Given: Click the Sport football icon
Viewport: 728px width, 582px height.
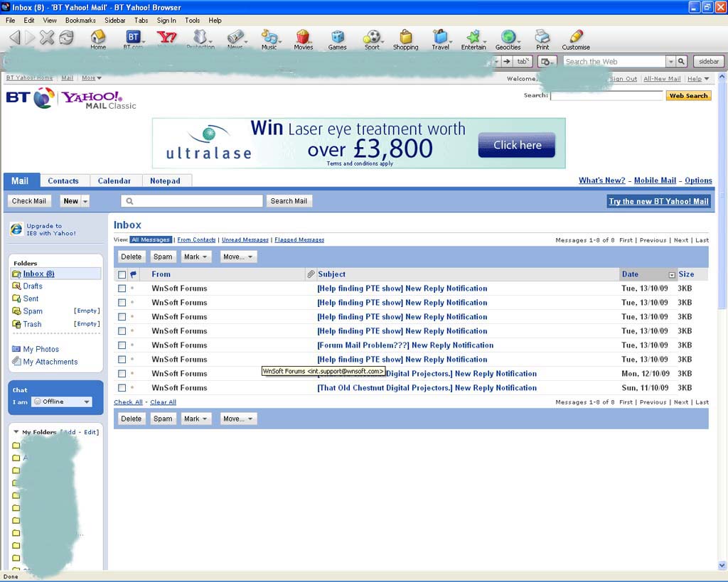Looking at the screenshot, I should [372, 38].
